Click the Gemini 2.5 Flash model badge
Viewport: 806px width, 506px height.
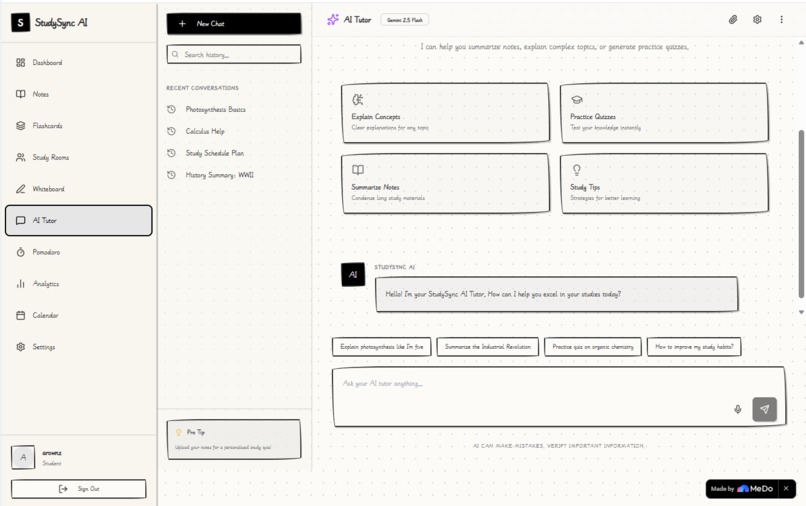(405, 20)
